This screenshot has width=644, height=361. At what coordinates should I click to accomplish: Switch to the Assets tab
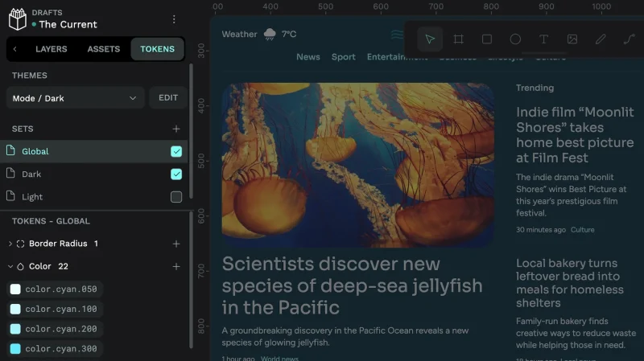coord(104,49)
